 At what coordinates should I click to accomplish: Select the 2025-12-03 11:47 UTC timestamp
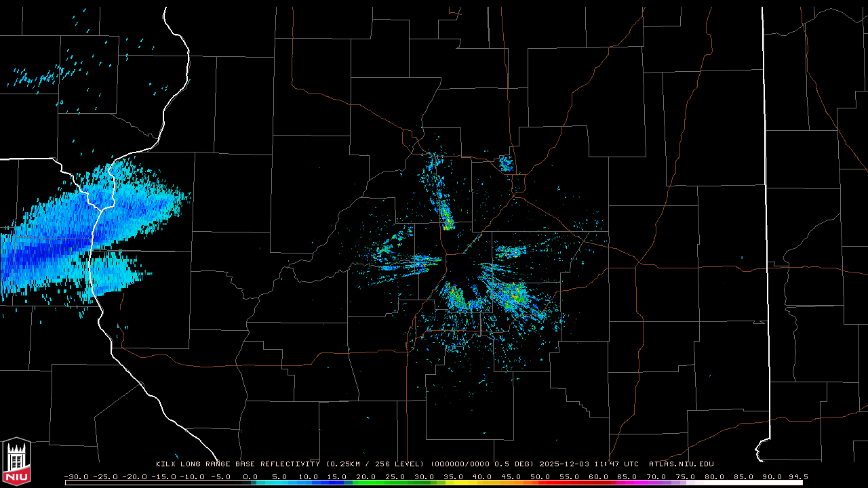click(x=588, y=464)
